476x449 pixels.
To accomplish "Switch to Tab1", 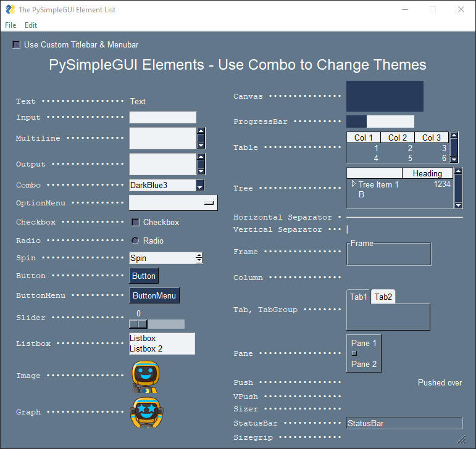I will 358,297.
